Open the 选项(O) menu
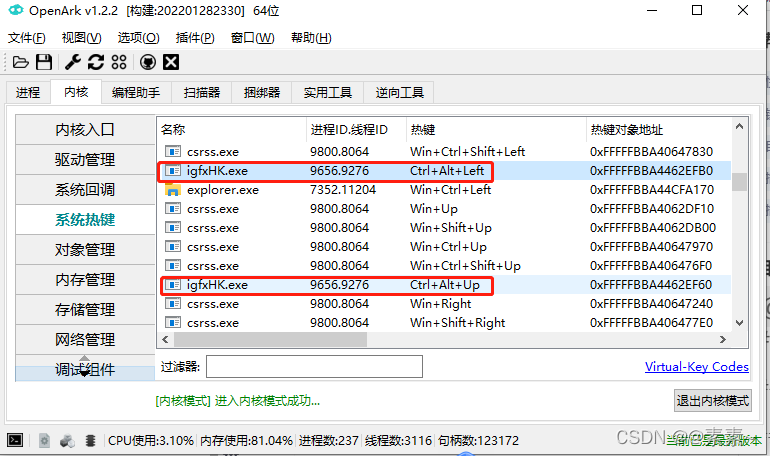 pos(138,38)
